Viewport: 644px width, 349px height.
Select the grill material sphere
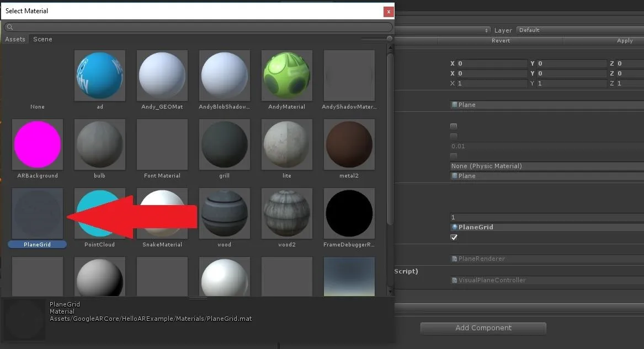click(224, 144)
